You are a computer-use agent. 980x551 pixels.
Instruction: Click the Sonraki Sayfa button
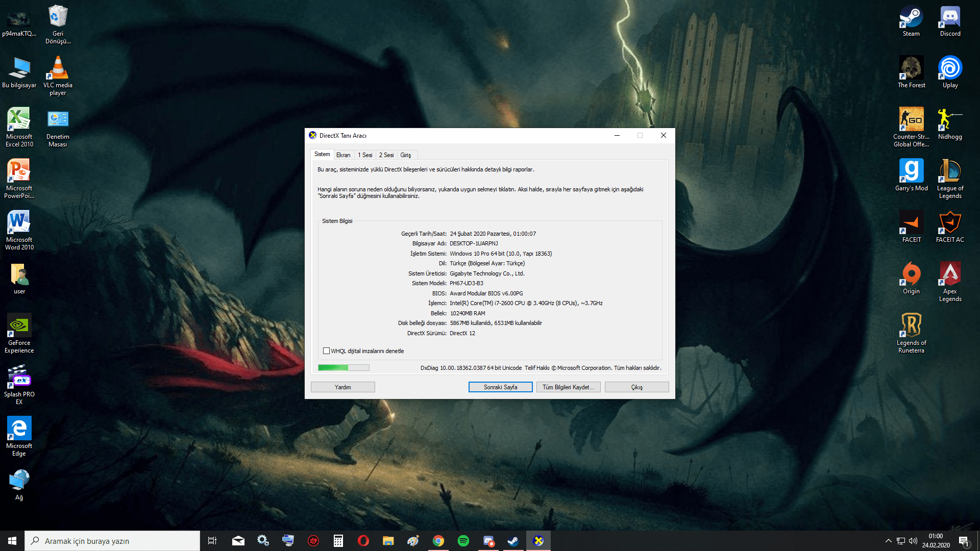tap(500, 387)
